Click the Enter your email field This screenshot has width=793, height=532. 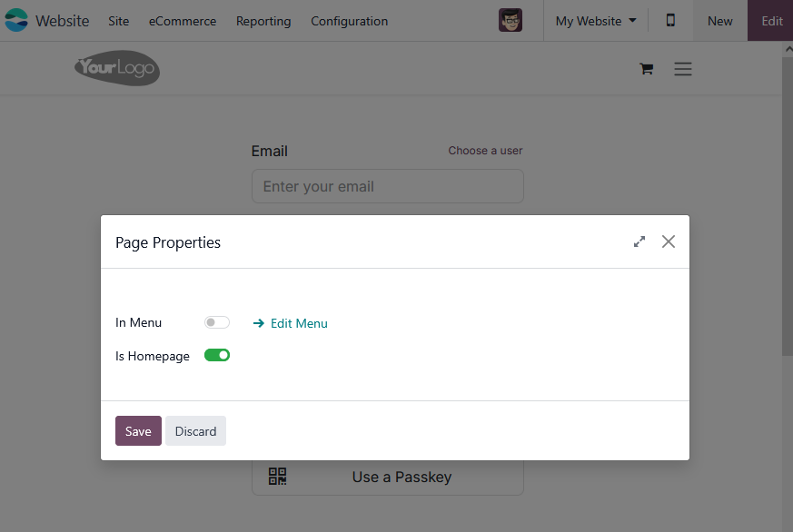pos(387,186)
